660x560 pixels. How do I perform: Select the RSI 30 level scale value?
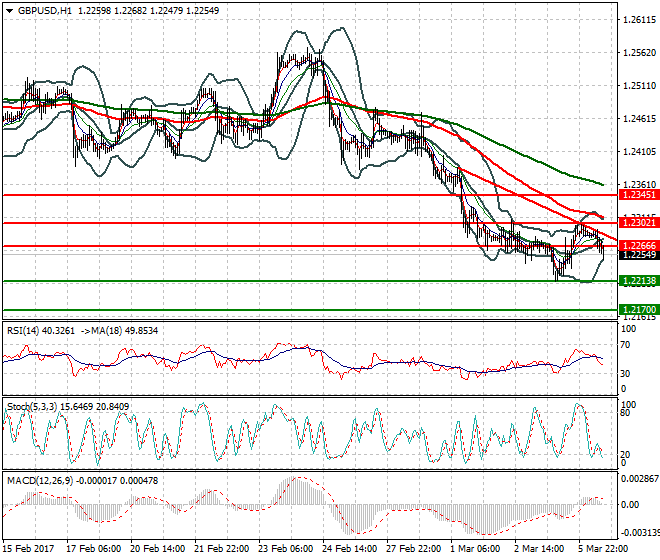(625, 374)
